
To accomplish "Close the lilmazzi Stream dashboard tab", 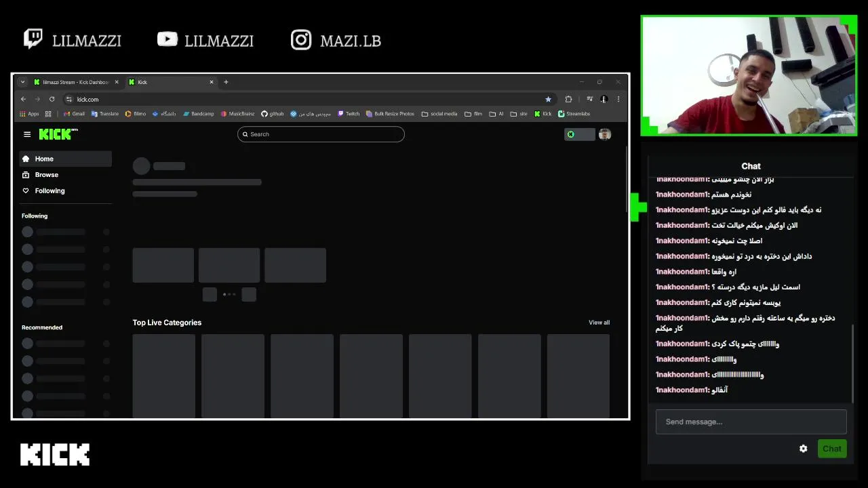I will 117,82.
